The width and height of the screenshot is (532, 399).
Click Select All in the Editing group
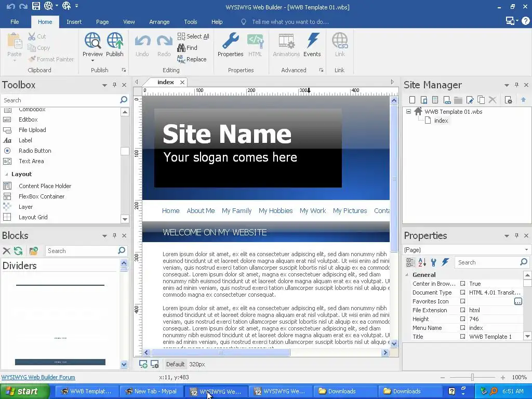coord(193,36)
